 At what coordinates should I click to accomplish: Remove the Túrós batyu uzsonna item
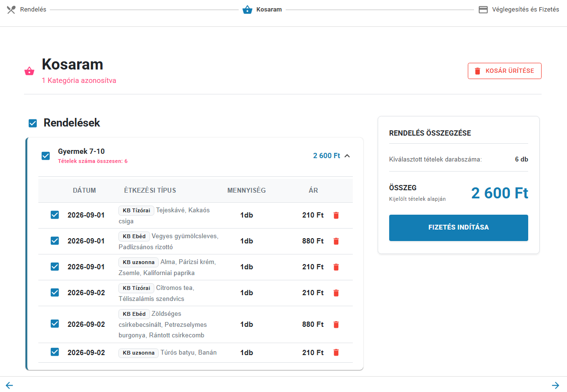336,353
